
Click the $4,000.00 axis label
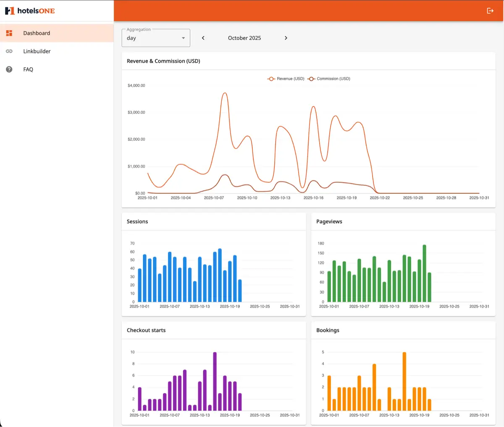click(x=136, y=85)
